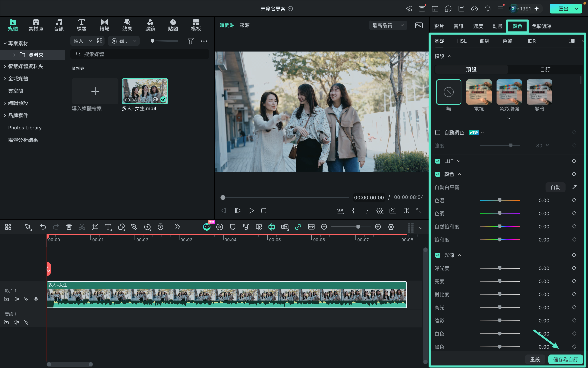Click fullscreen expand icon in preview
Screen dimensions: 588x368
[x=419, y=211]
